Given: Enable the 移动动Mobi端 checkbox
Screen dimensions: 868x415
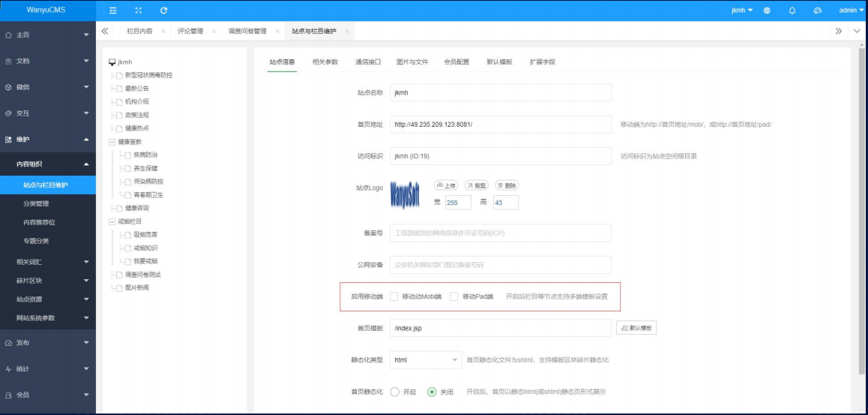Looking at the screenshot, I should (394, 296).
